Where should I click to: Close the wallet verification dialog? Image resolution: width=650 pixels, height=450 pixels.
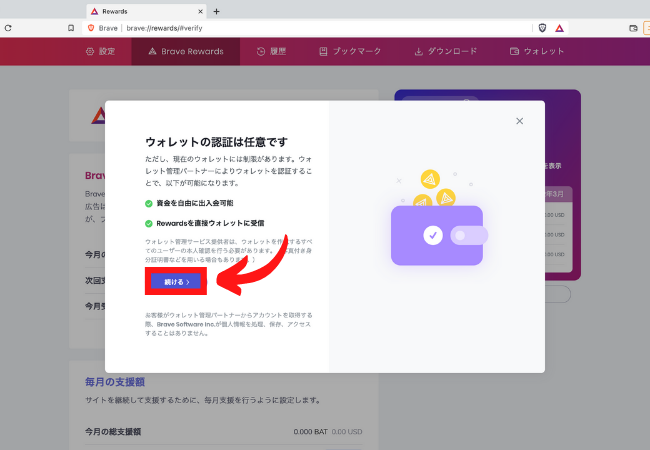pyautogui.click(x=519, y=121)
